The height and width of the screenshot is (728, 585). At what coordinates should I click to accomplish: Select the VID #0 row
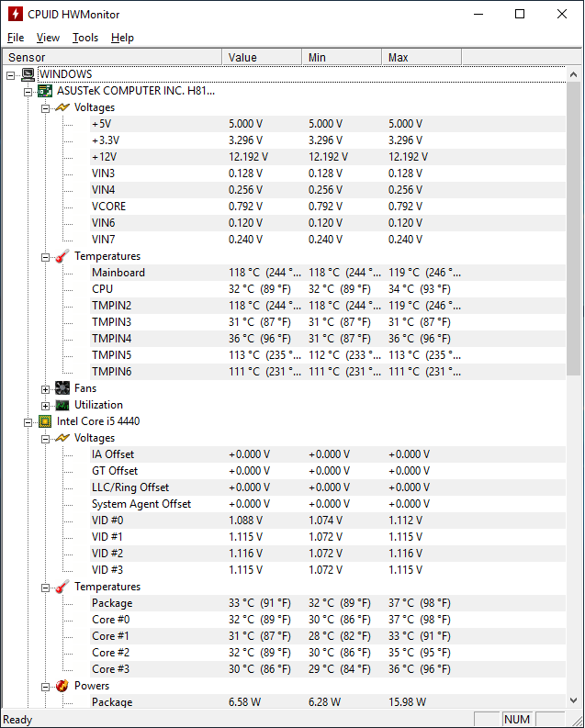(x=328, y=521)
